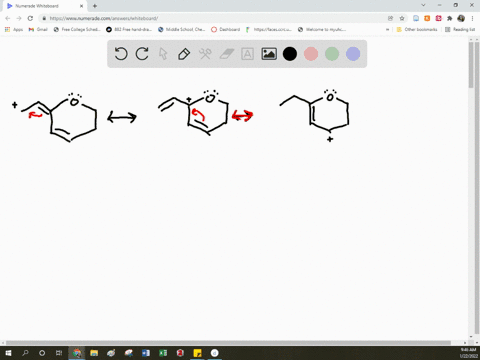Open Windows taskbar search
Image resolution: width=480 pixels, height=360 pixels.
(25, 353)
